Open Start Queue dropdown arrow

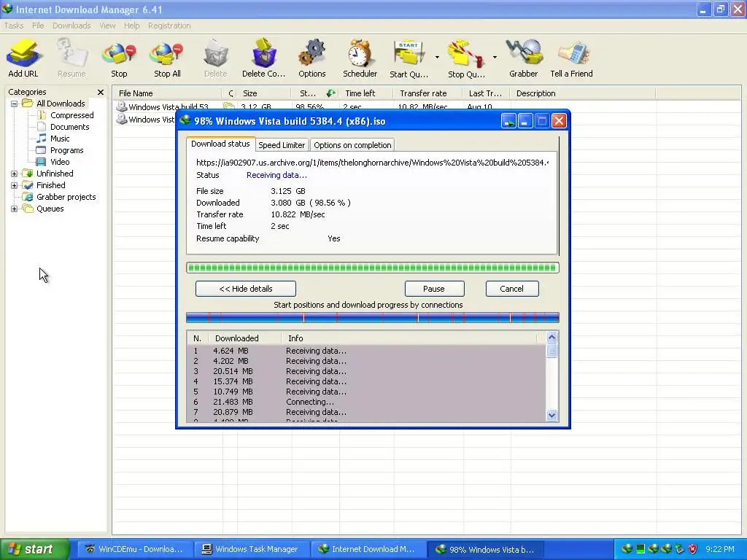pyautogui.click(x=438, y=57)
